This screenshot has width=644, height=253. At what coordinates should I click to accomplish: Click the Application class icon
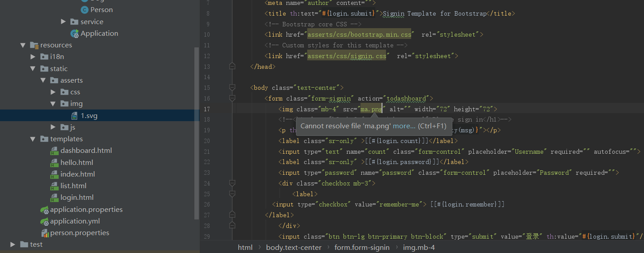coord(75,34)
